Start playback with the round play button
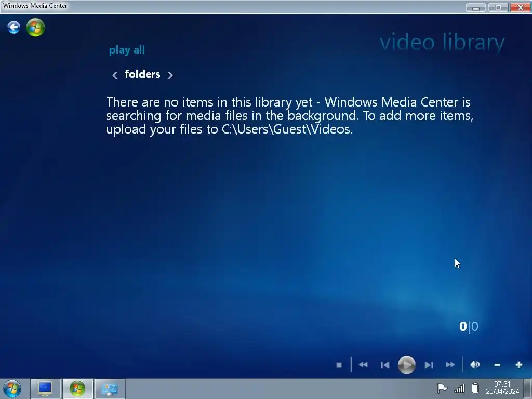 (x=406, y=365)
